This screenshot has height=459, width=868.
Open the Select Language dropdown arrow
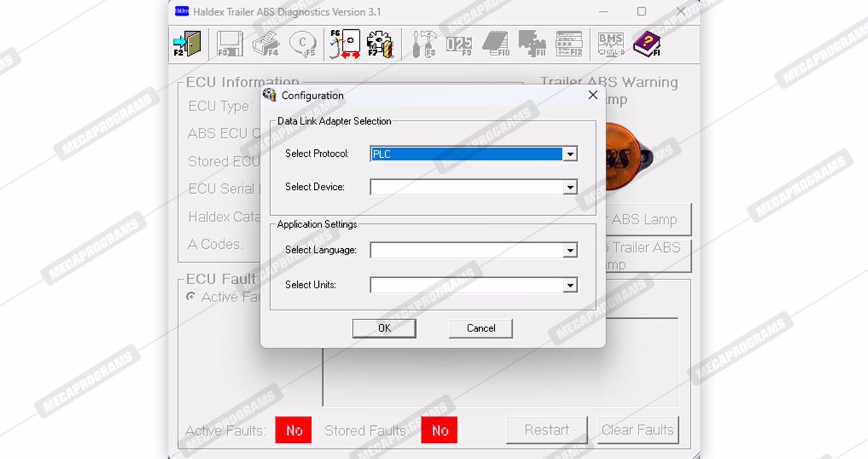click(570, 251)
